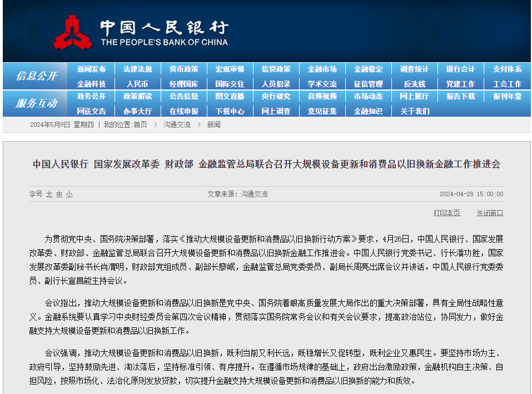
Task: Open 报刊年鉴 link
Action: 507,96
